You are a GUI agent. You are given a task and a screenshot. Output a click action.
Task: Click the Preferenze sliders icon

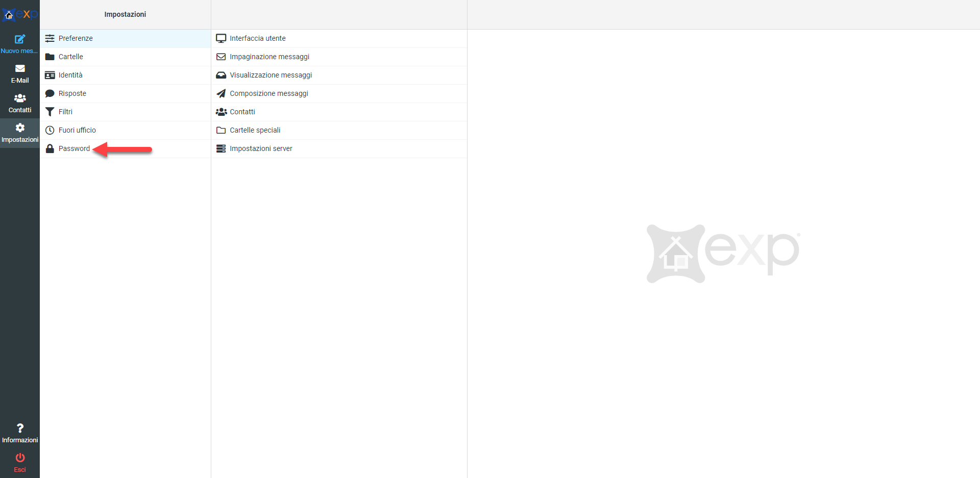pos(50,38)
